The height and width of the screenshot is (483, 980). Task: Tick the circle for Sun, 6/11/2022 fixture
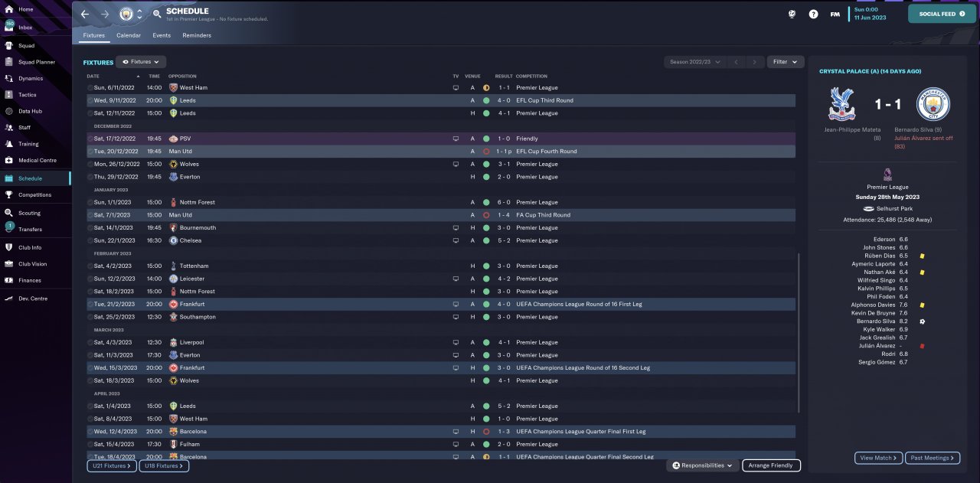point(90,87)
